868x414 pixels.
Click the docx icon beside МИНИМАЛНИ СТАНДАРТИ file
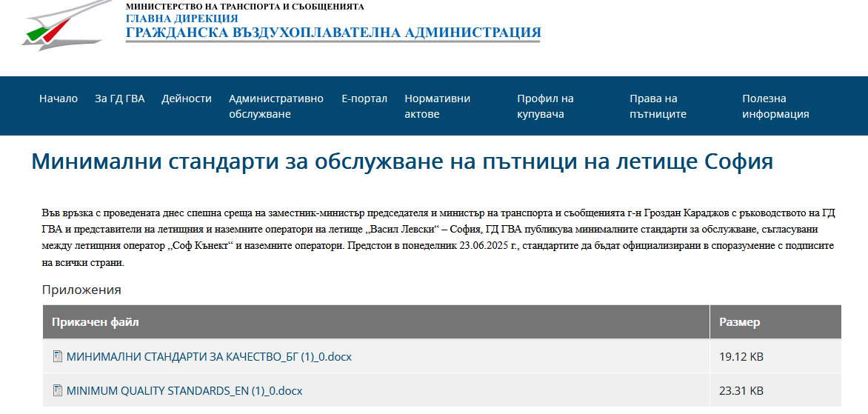point(57,356)
